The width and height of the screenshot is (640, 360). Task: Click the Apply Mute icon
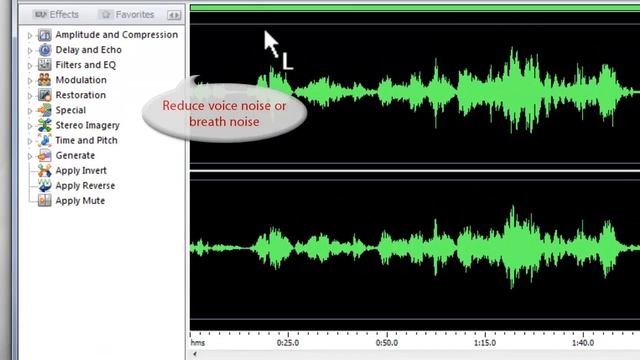(44, 201)
